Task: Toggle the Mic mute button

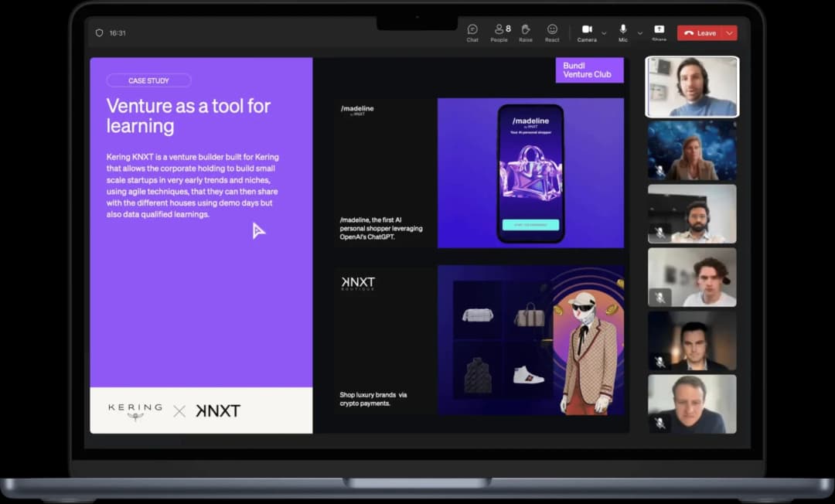Action: tap(623, 32)
